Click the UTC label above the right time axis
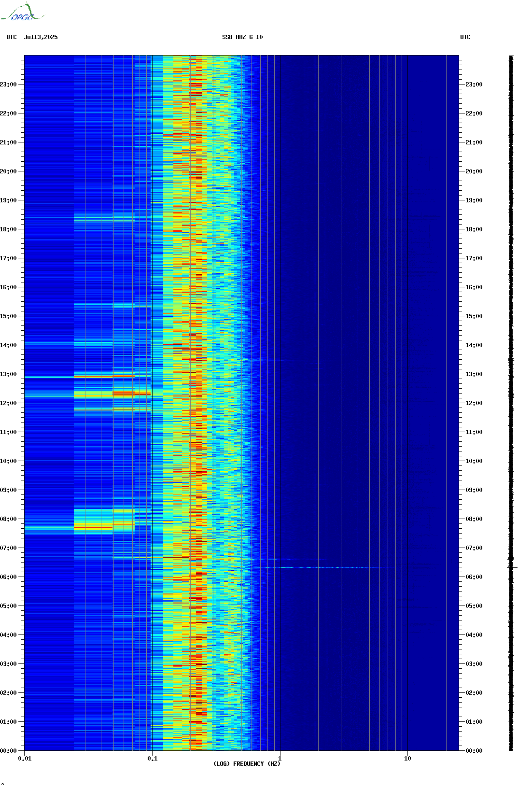This screenshot has height=789, width=532. [465, 37]
